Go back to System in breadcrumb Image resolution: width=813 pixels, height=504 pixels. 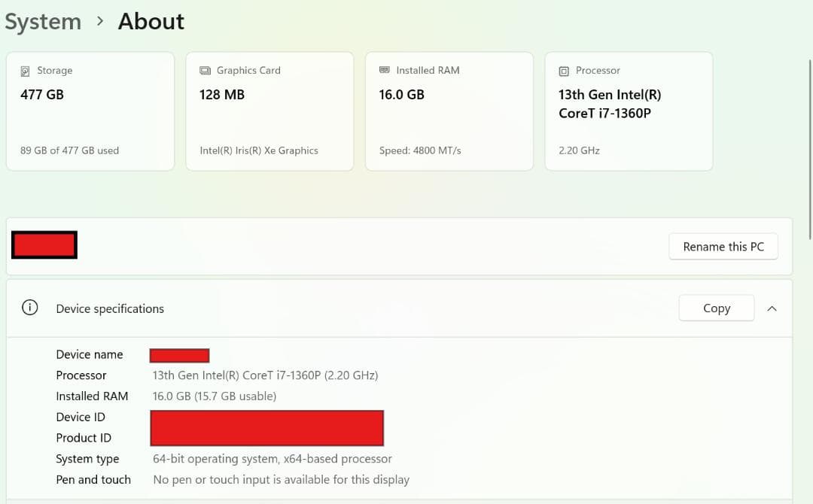(x=43, y=22)
